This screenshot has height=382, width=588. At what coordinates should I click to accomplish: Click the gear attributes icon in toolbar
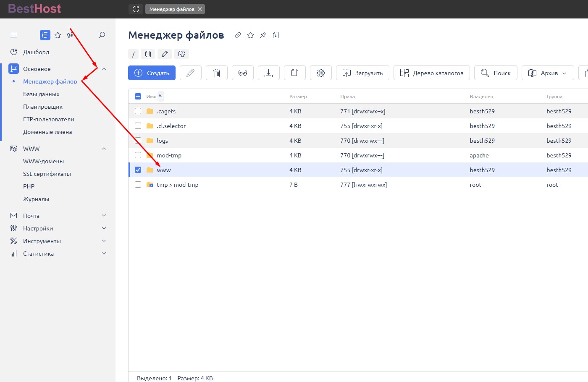coord(321,73)
